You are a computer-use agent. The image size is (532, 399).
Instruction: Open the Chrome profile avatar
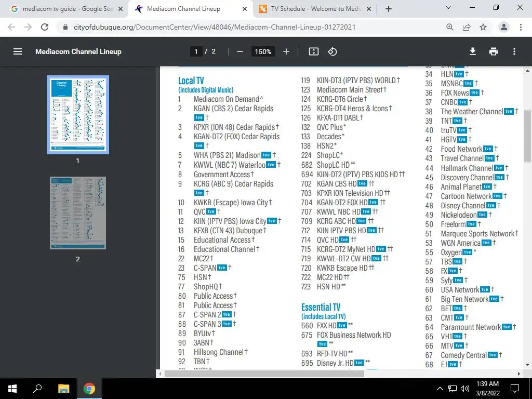[x=504, y=27]
